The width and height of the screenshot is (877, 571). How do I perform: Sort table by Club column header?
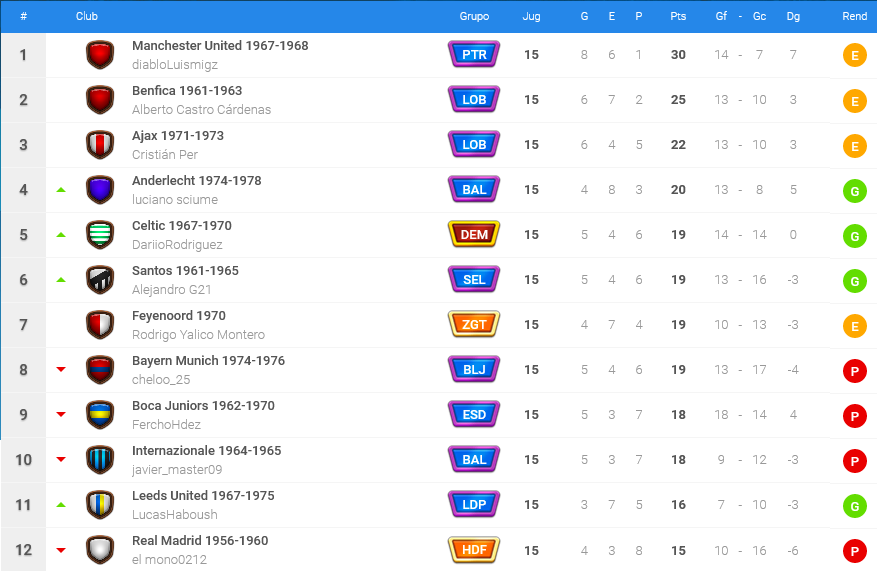tap(87, 16)
